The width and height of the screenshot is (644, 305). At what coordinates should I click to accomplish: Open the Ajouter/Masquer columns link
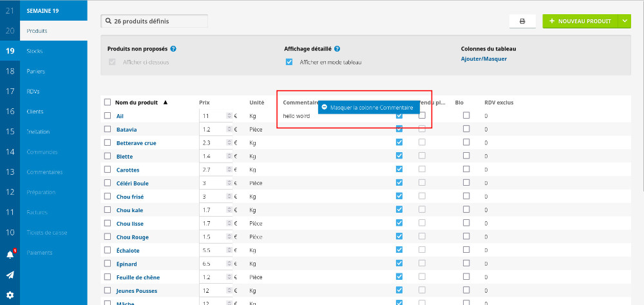pos(484,59)
